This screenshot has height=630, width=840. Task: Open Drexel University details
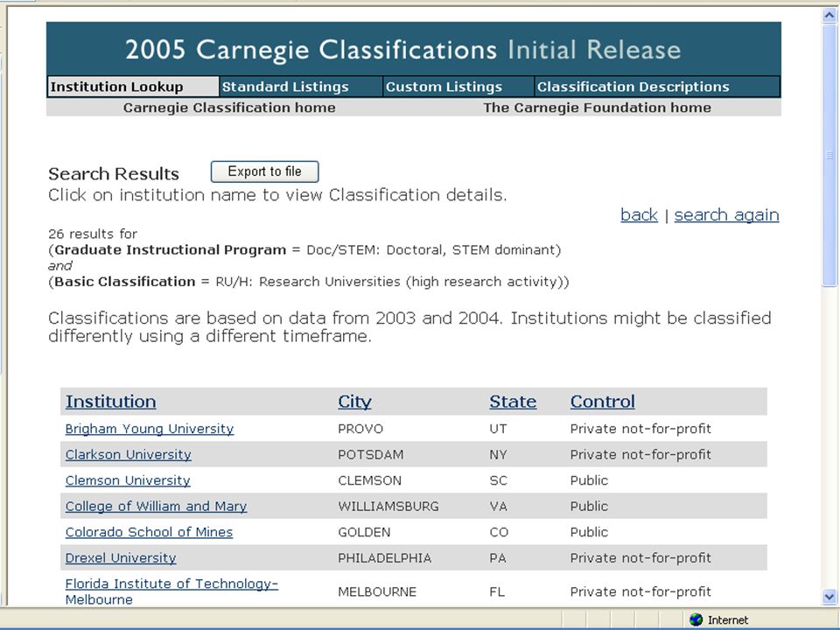(121, 557)
